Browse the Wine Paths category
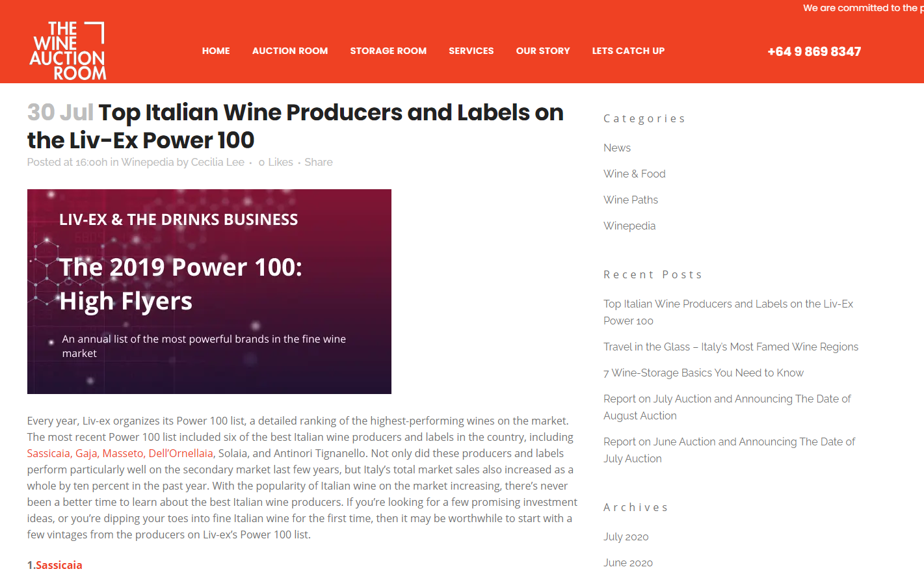The height and width of the screenshot is (580, 924). click(x=631, y=200)
